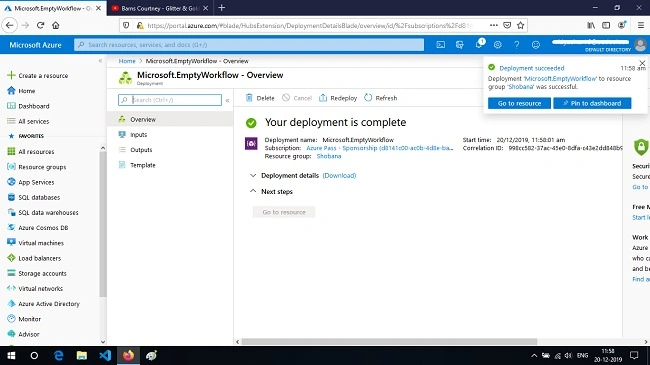
Task: Open Home in the Azure sidebar
Action: 21,91
